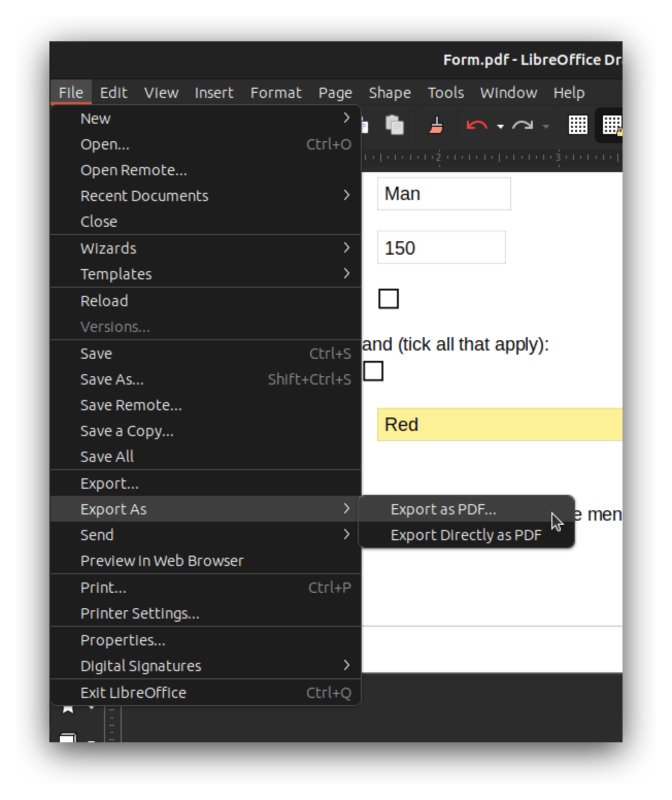Expand the Templates submenu

(x=206, y=274)
